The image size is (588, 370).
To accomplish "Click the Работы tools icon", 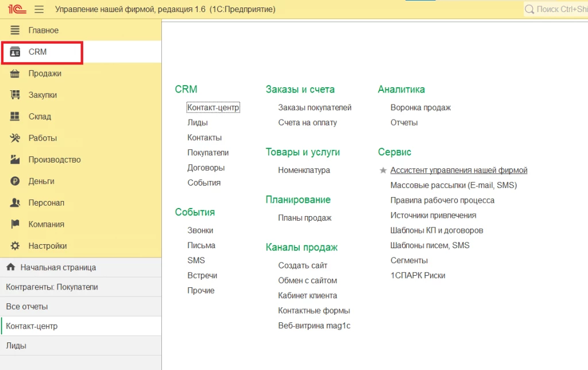I will tap(15, 138).
